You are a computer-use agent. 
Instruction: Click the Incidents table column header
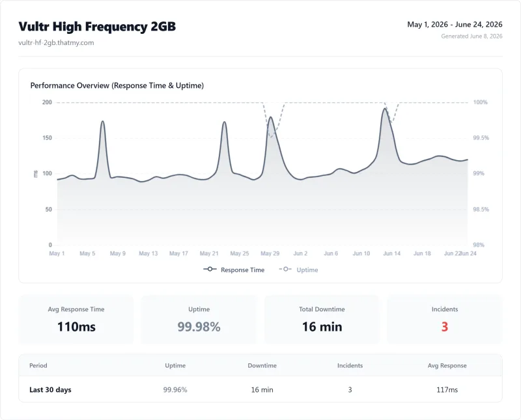(350, 365)
